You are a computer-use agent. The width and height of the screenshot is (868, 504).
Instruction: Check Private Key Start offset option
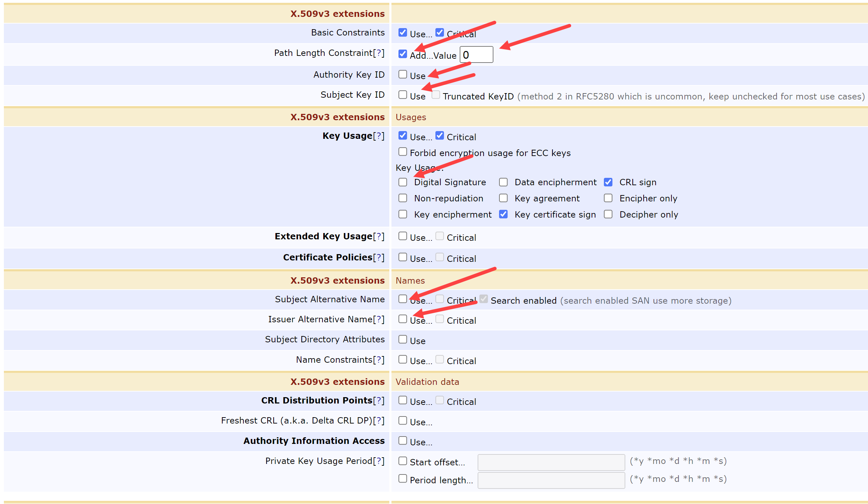point(403,461)
